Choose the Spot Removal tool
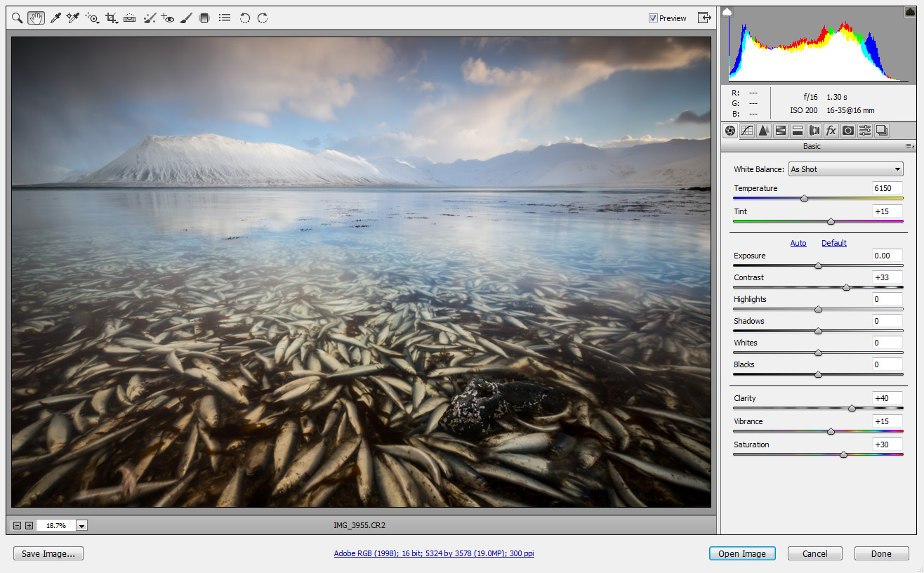924x573 pixels. (x=150, y=18)
